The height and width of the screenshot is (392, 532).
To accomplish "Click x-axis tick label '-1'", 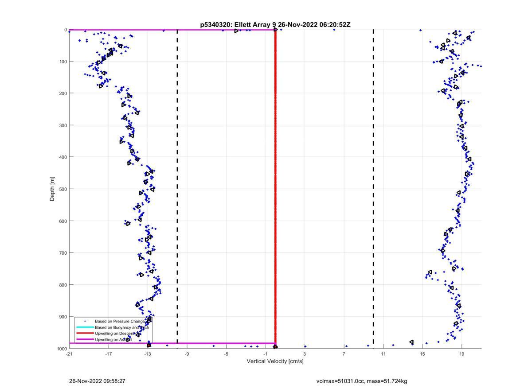I will (x=265, y=354).
